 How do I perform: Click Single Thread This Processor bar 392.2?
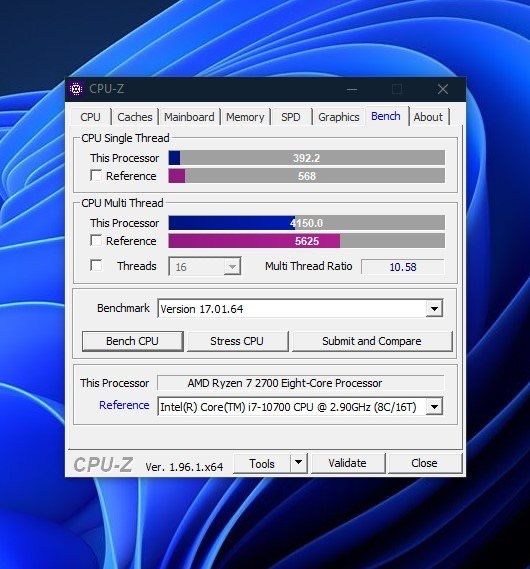pyautogui.click(x=307, y=158)
